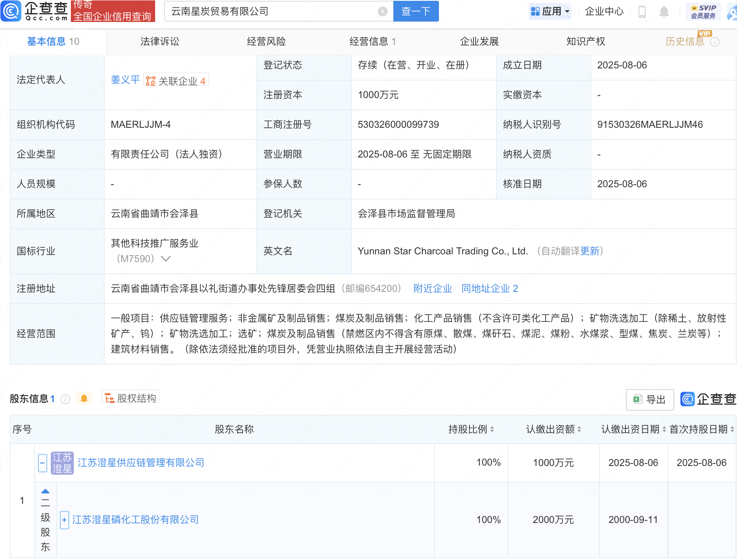
Task: Switch to the 法律诉讼 tab
Action: (x=160, y=42)
